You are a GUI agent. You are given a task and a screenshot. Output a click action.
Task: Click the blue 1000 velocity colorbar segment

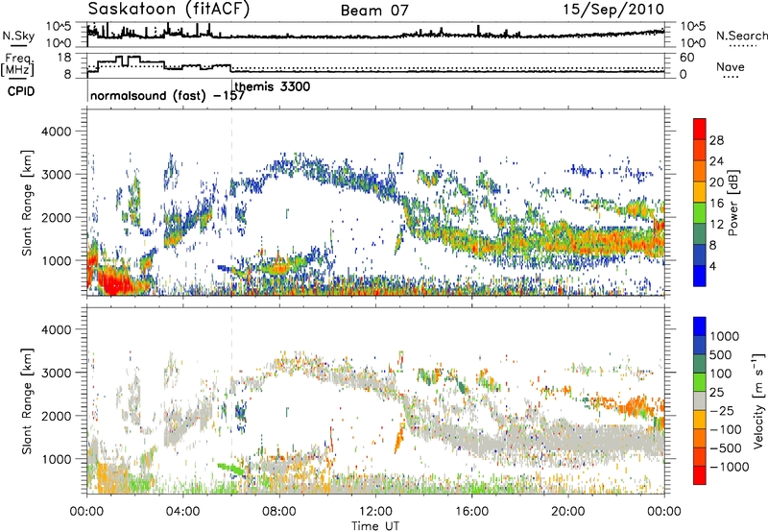[700, 326]
